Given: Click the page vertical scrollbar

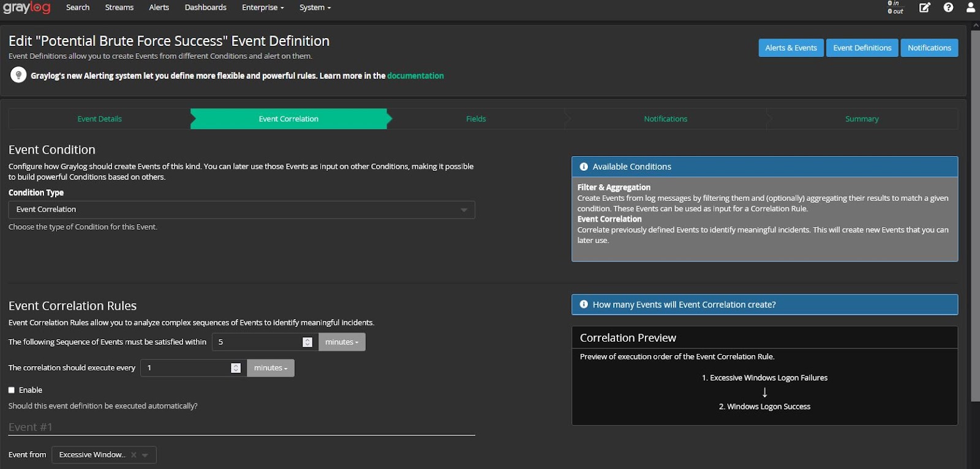Looking at the screenshot, I should tap(975, 214).
